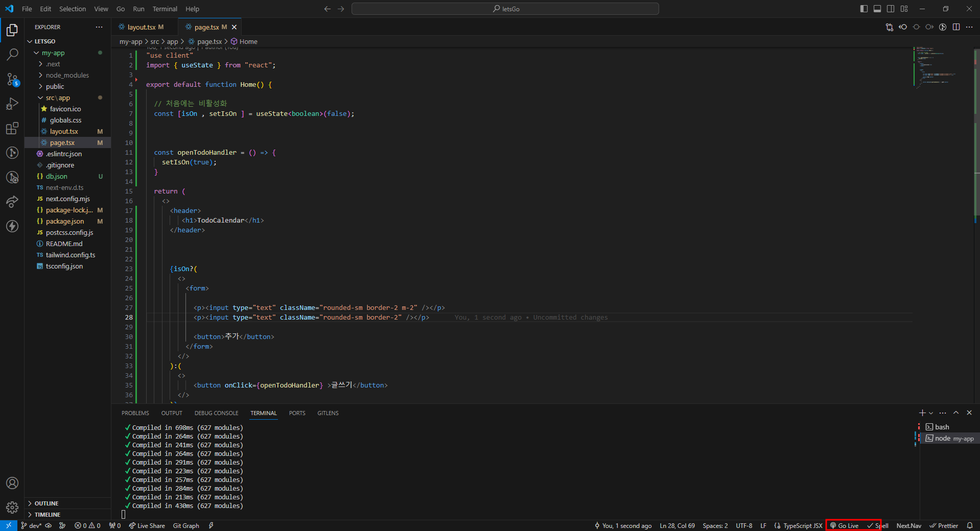Expand the node_modules folder
Screen dimensions: 980x531
pos(67,75)
